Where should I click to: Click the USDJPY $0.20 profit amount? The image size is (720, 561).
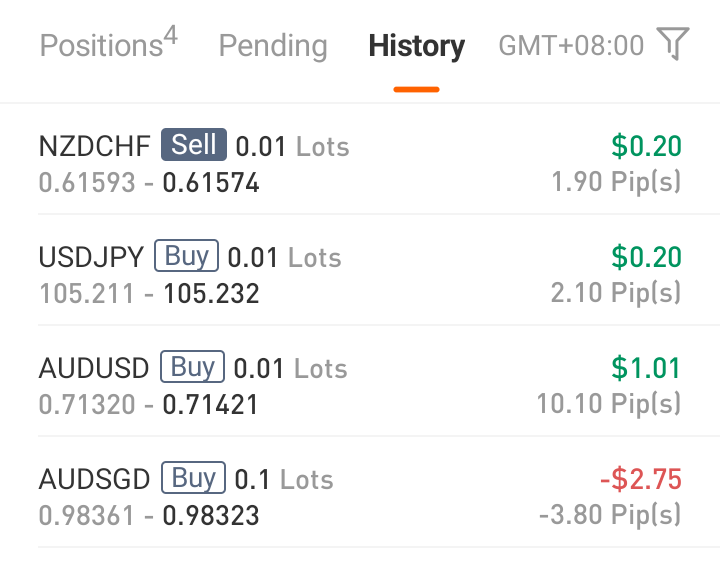646,257
